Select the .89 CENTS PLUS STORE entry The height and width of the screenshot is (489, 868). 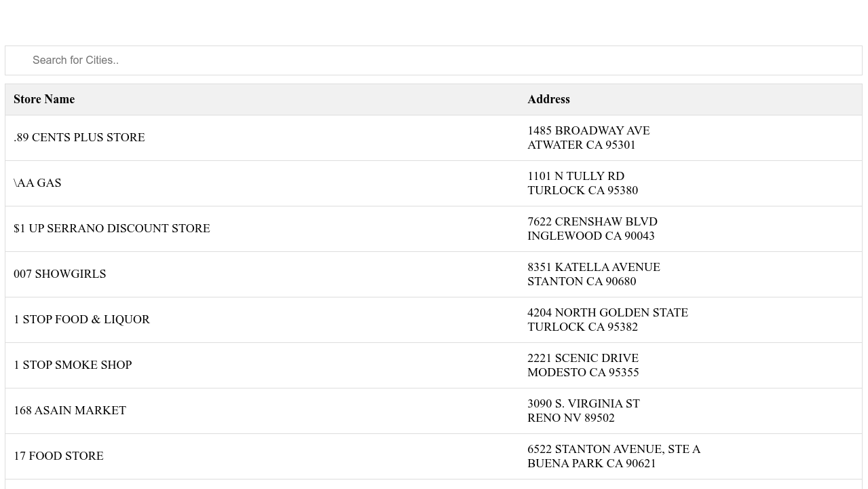79,138
